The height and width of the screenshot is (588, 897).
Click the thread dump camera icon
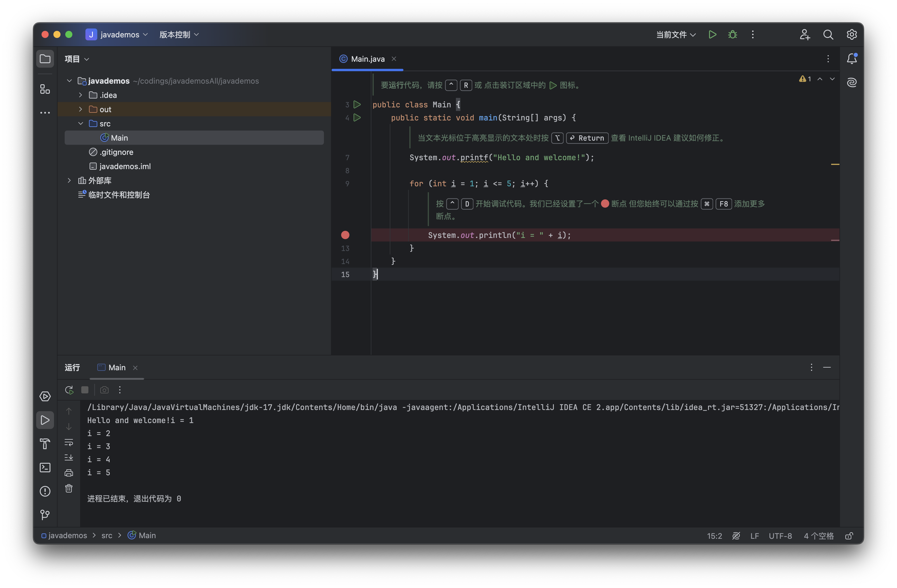pyautogui.click(x=104, y=390)
